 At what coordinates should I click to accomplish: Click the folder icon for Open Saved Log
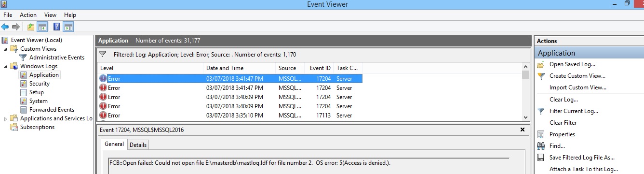[541, 64]
